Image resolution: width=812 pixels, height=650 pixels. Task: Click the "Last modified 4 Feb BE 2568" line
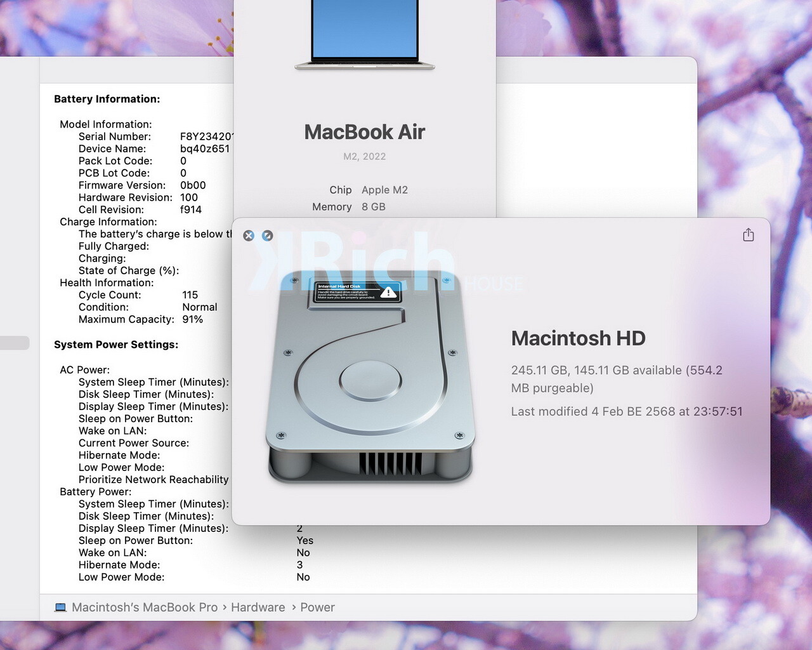click(627, 411)
